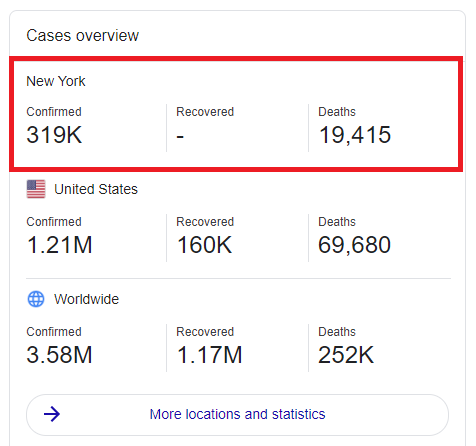Click the Deaths label under United States

click(x=337, y=222)
